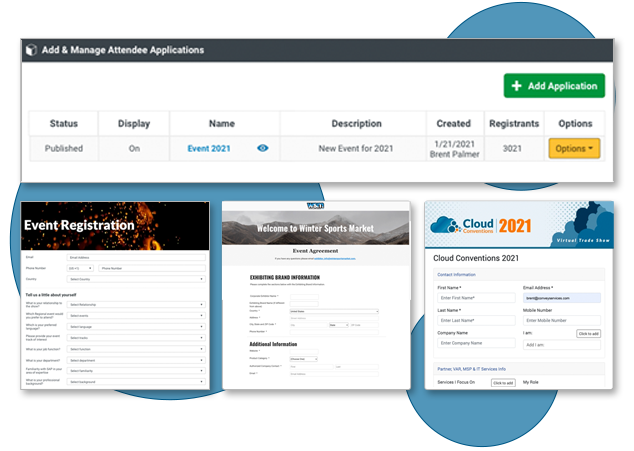
Task: Open the Select department dropdown
Action: coord(136,360)
